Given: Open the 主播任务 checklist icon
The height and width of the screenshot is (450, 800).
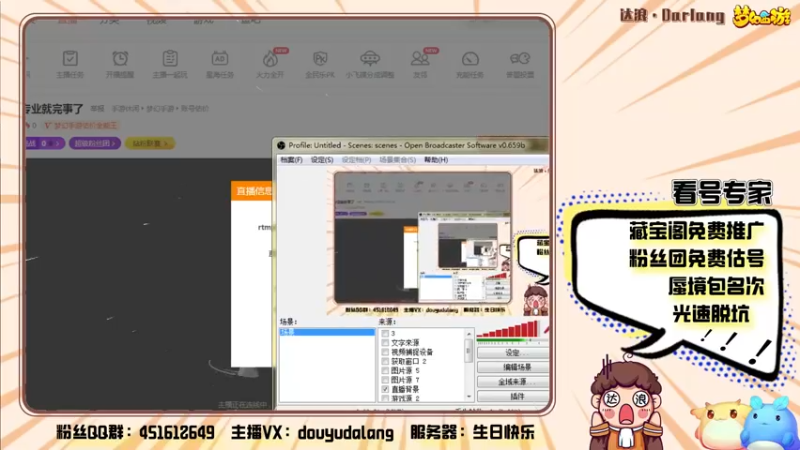Looking at the screenshot, I should pos(70,58).
